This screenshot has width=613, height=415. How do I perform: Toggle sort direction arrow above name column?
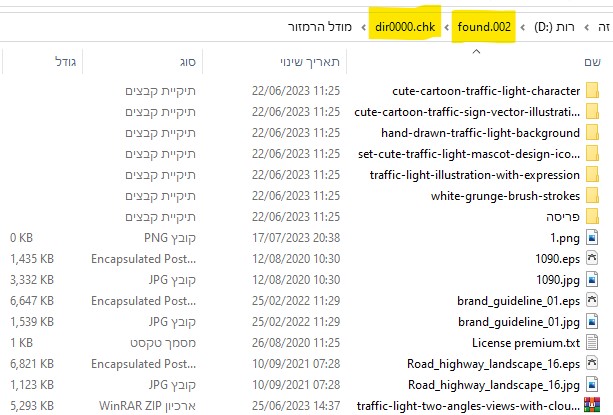coord(476,51)
